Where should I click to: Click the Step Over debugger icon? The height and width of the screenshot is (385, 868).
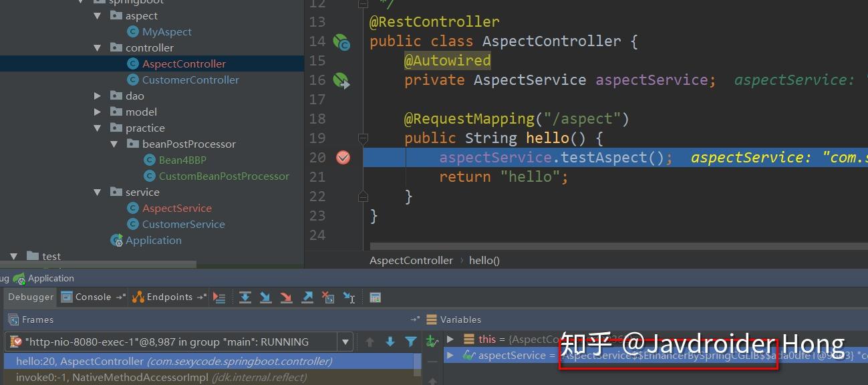pyautogui.click(x=245, y=297)
